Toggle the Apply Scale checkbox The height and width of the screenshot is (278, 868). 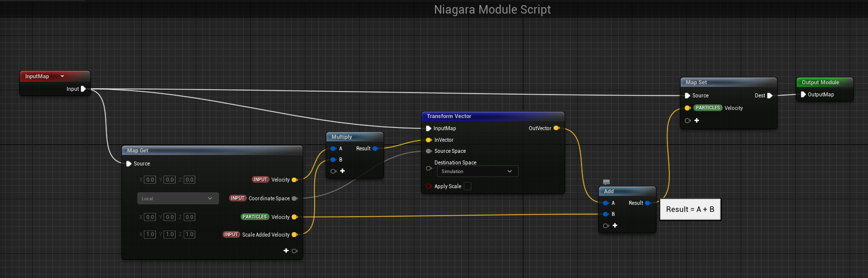[467, 186]
